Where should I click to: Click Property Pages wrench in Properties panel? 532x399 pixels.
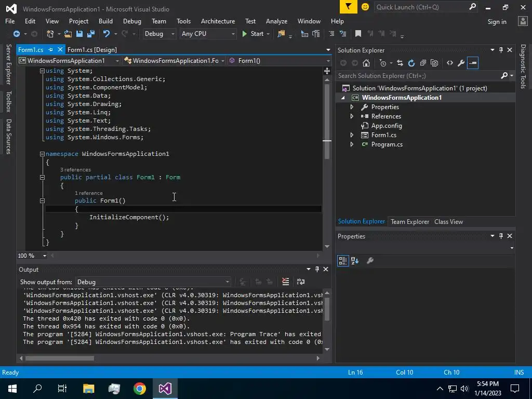370,261
